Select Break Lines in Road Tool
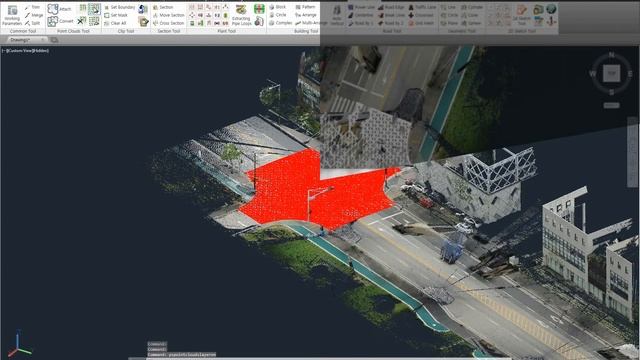The image size is (640, 360). [391, 15]
